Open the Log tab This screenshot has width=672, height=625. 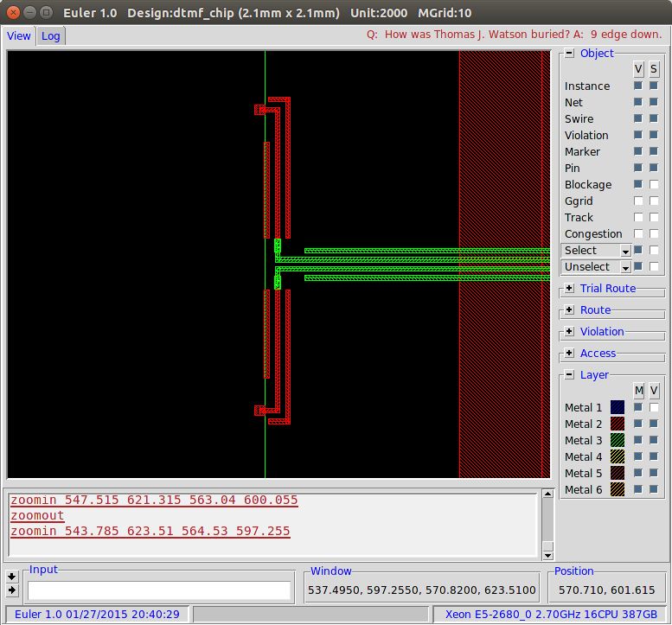(x=50, y=36)
